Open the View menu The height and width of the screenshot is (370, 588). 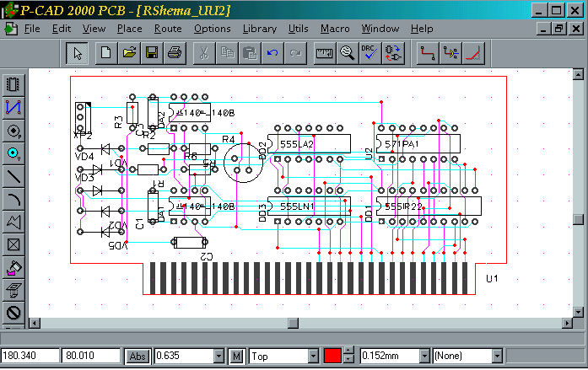pos(94,29)
